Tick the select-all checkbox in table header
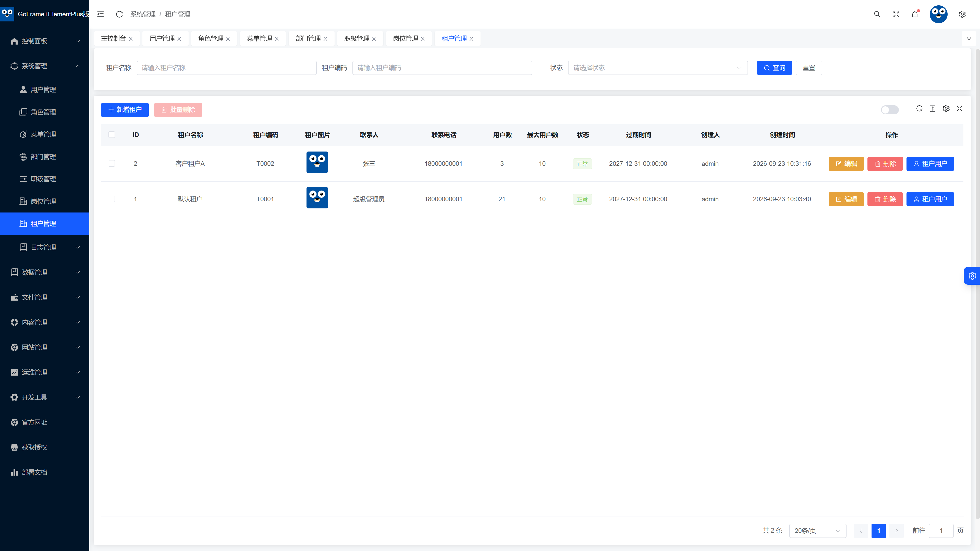The width and height of the screenshot is (980, 551). coord(112,135)
